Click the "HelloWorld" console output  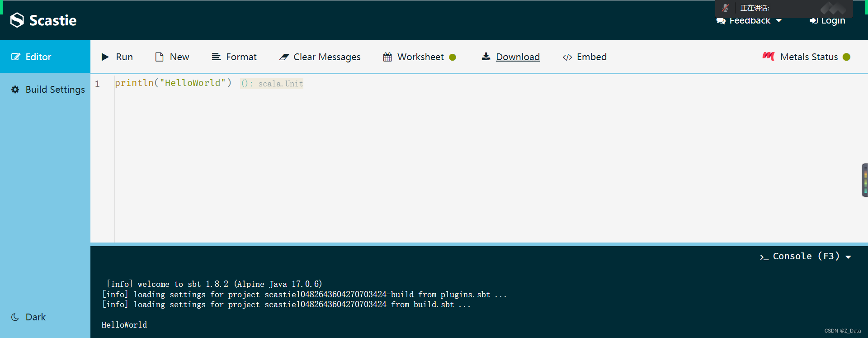pyautogui.click(x=124, y=325)
